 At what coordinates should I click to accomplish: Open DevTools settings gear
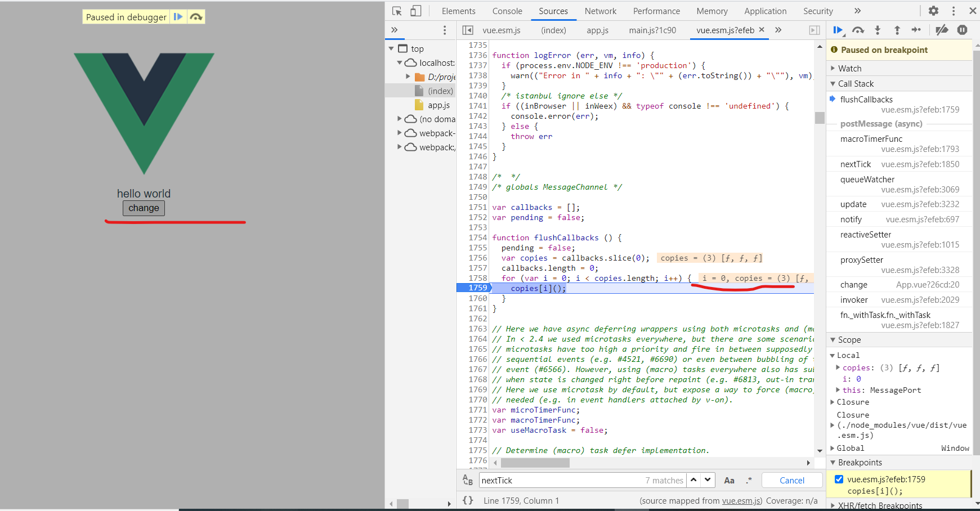coord(933,11)
